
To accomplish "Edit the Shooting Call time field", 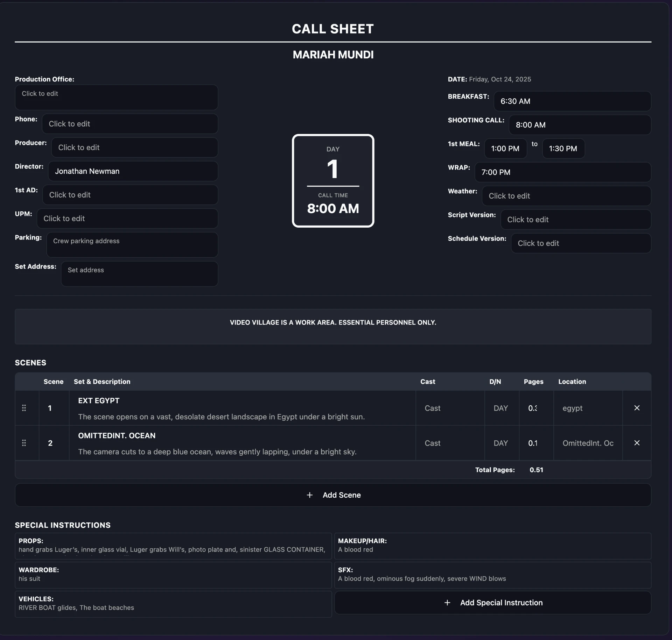I will click(580, 125).
